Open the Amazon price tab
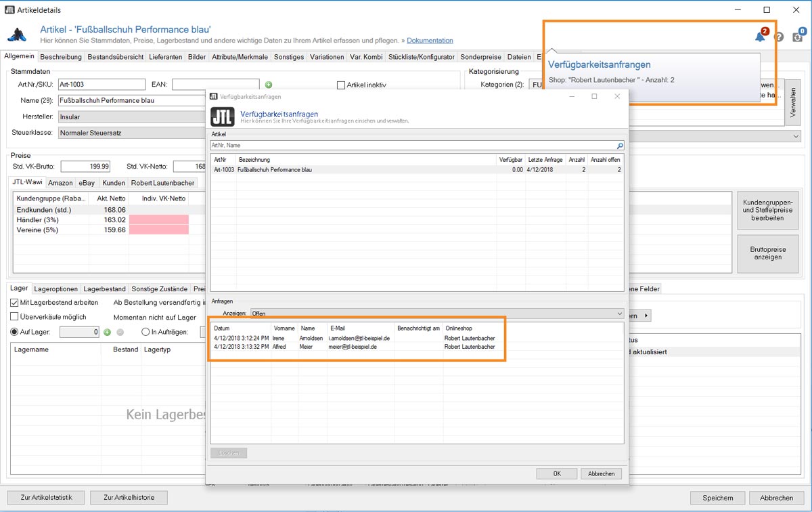 60,183
